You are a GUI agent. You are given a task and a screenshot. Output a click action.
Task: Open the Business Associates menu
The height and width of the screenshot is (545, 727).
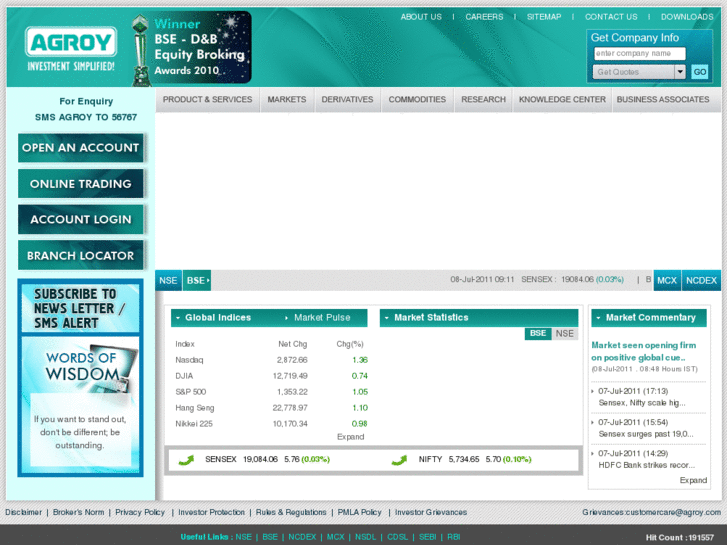point(663,99)
